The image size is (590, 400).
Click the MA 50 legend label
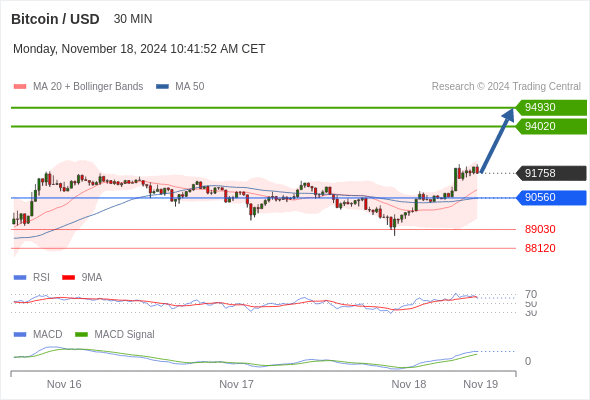pyautogui.click(x=190, y=87)
